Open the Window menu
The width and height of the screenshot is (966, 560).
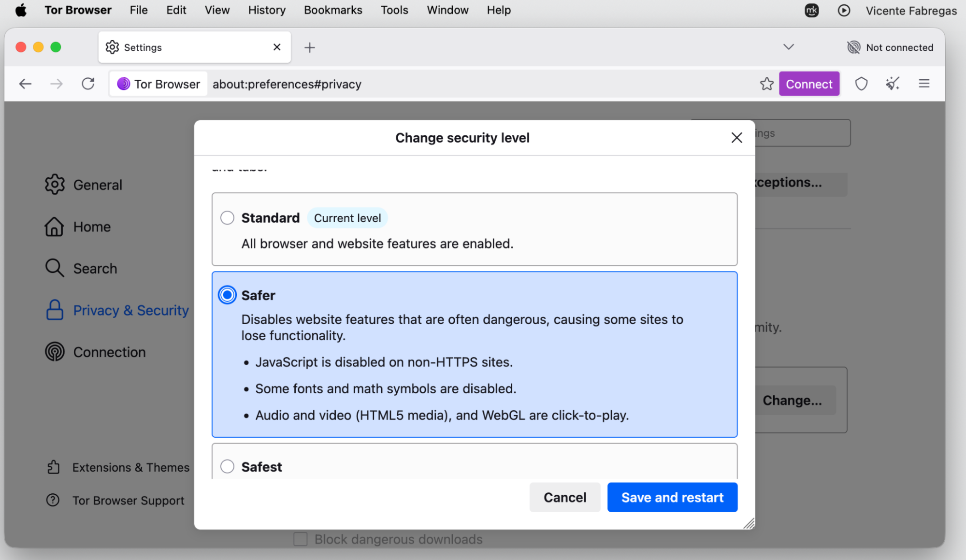pyautogui.click(x=447, y=10)
